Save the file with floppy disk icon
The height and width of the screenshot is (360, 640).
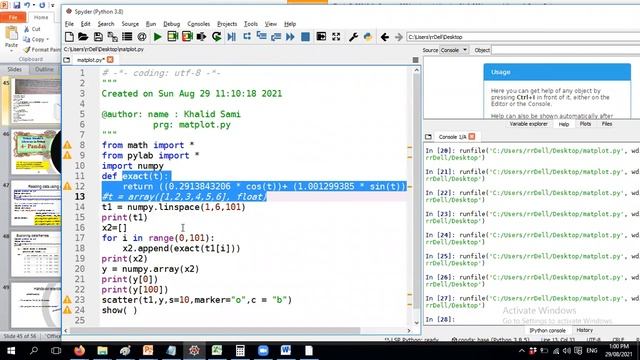point(98,37)
